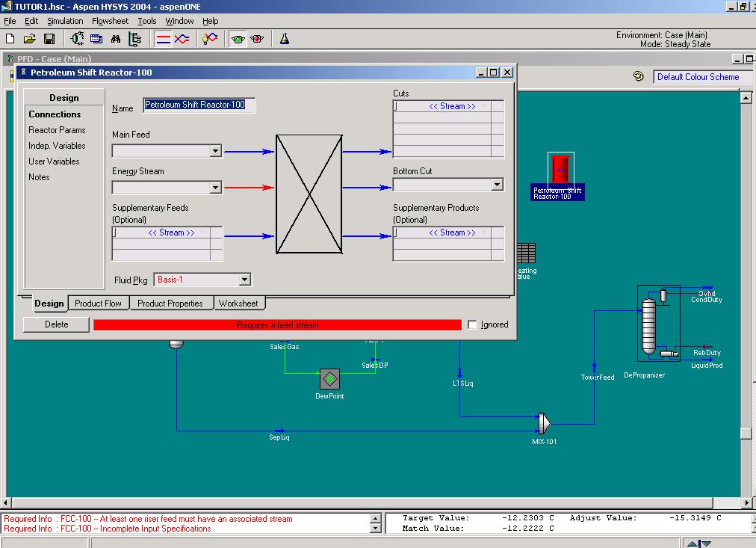Select the SepLiq stream label
Viewport: 756px width, 548px height.
(279, 437)
